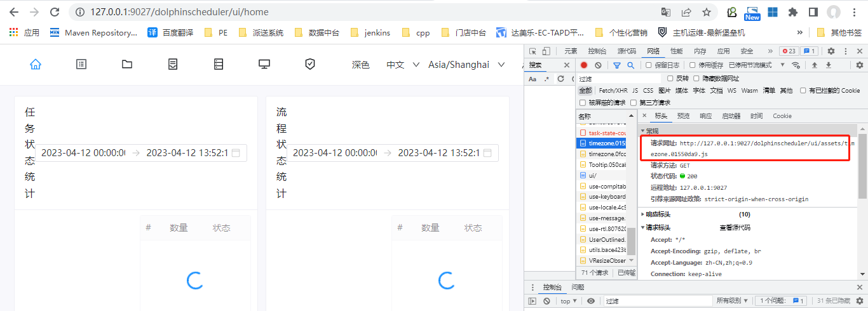
Task: Check the 有已拦截的 Cookie checkbox
Action: 803,91
